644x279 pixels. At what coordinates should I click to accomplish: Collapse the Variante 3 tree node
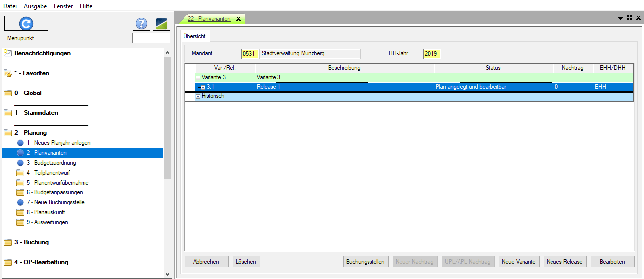198,78
